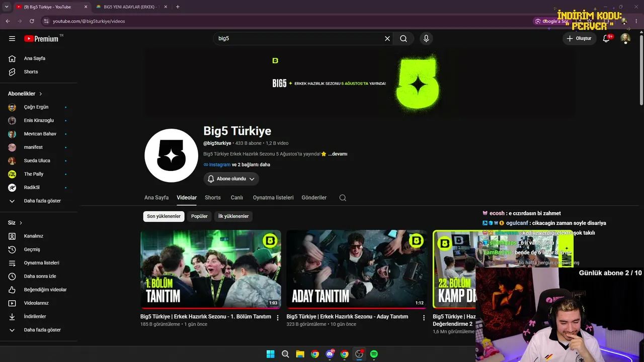The width and height of the screenshot is (644, 362).
Task: Open the notifications bell in the header
Action: coord(606,39)
